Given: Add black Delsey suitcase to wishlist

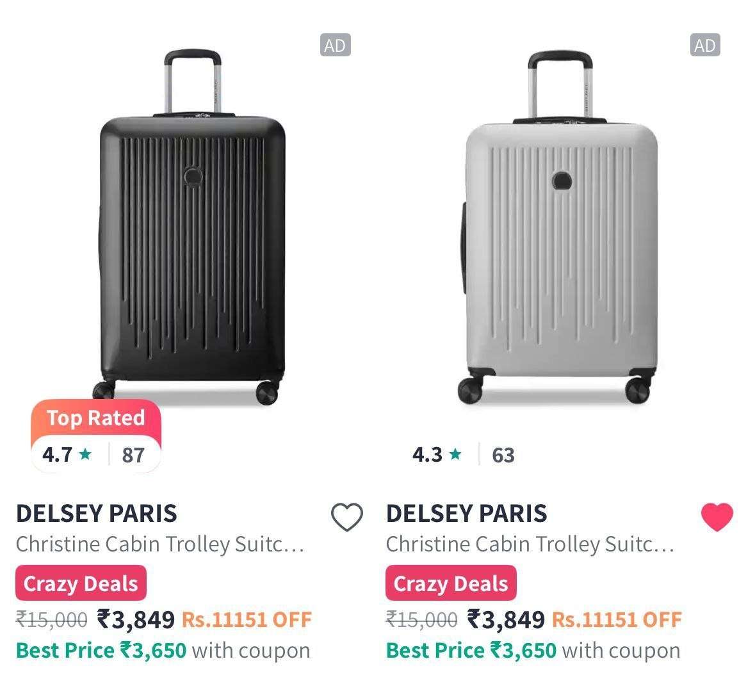Looking at the screenshot, I should [x=346, y=517].
